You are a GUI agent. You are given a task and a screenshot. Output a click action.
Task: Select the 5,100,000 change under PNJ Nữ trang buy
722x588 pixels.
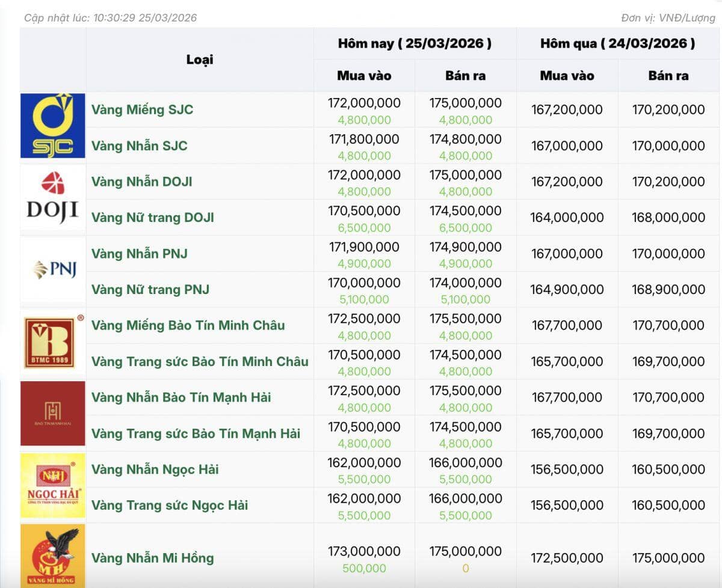point(364,299)
